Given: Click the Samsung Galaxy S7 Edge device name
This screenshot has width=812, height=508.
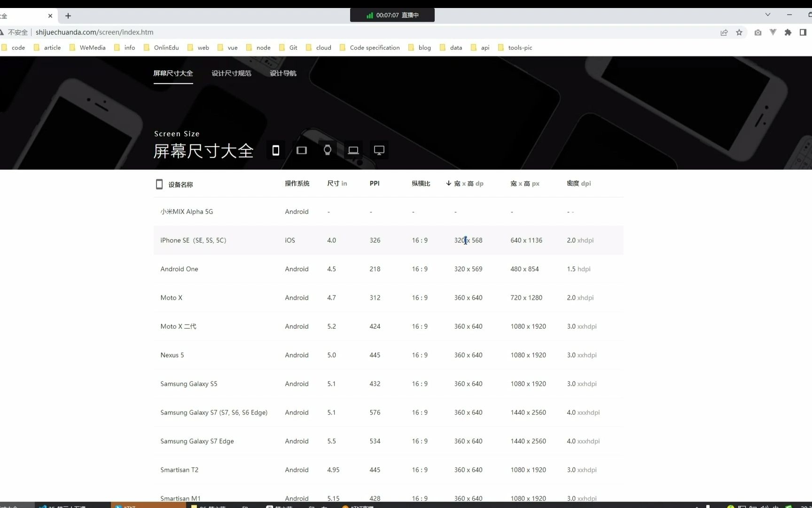Looking at the screenshot, I should (x=197, y=441).
